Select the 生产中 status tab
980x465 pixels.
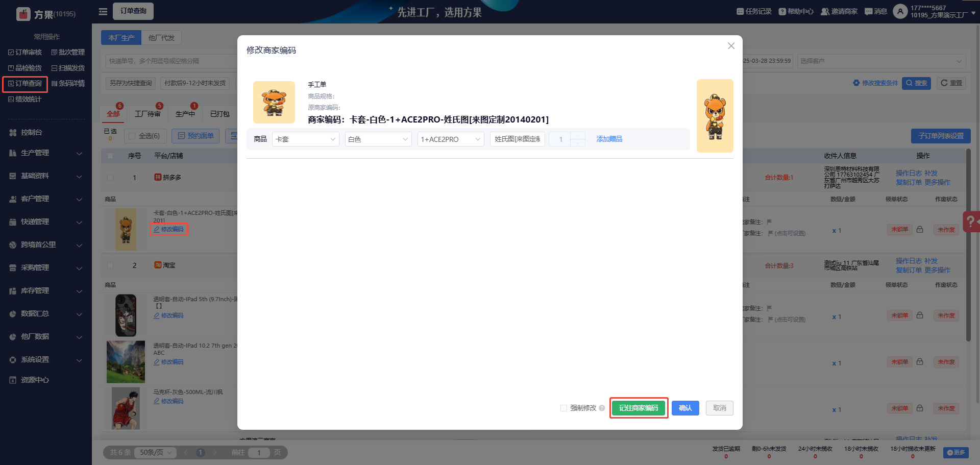[x=185, y=114]
